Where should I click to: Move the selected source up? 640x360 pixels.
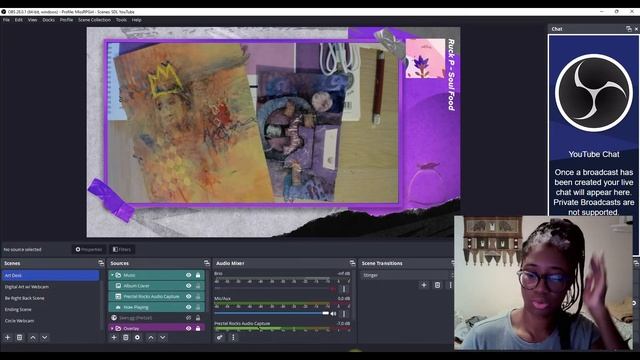pyautogui.click(x=151, y=338)
